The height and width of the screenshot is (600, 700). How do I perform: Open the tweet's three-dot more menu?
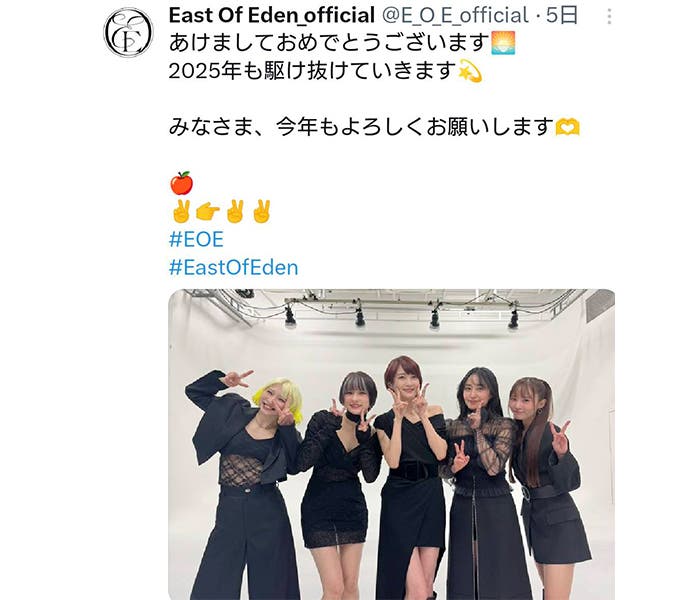point(609,17)
